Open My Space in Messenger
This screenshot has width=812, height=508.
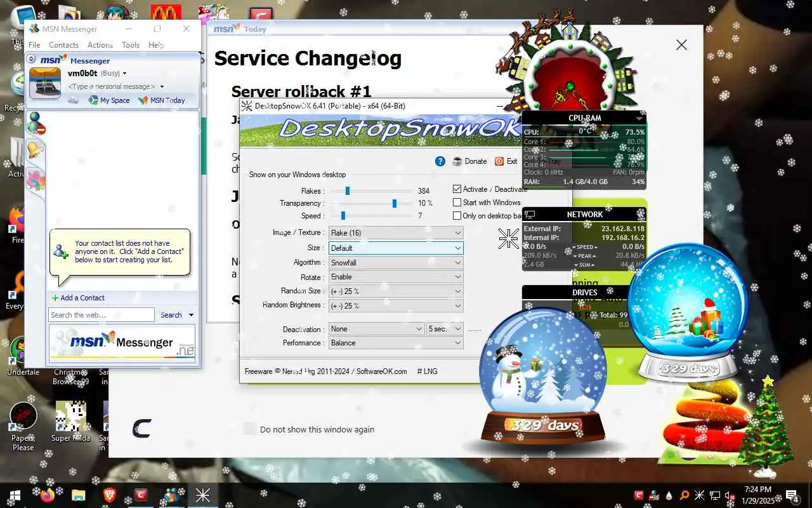[109, 100]
